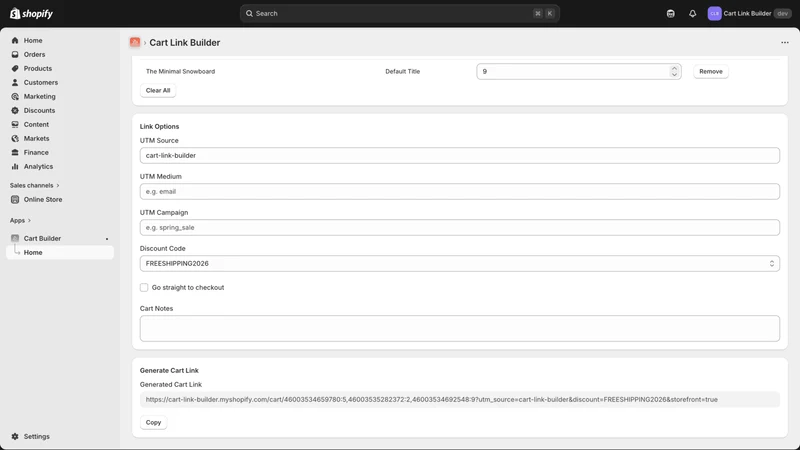This screenshot has height=450, width=800.
Task: Click the generated cart link text
Action: [432, 399]
